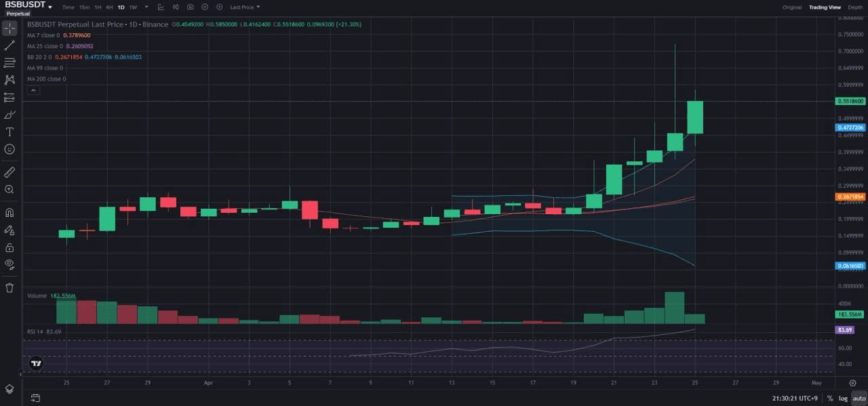
Task: Switch to 1W interval
Action: tap(133, 7)
